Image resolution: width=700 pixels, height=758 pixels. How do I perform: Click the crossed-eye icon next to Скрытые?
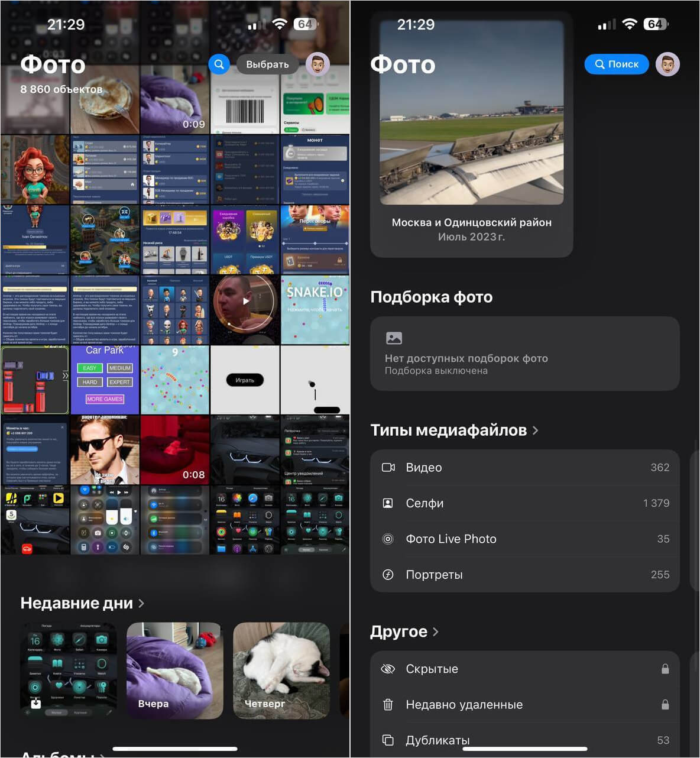[x=388, y=669]
